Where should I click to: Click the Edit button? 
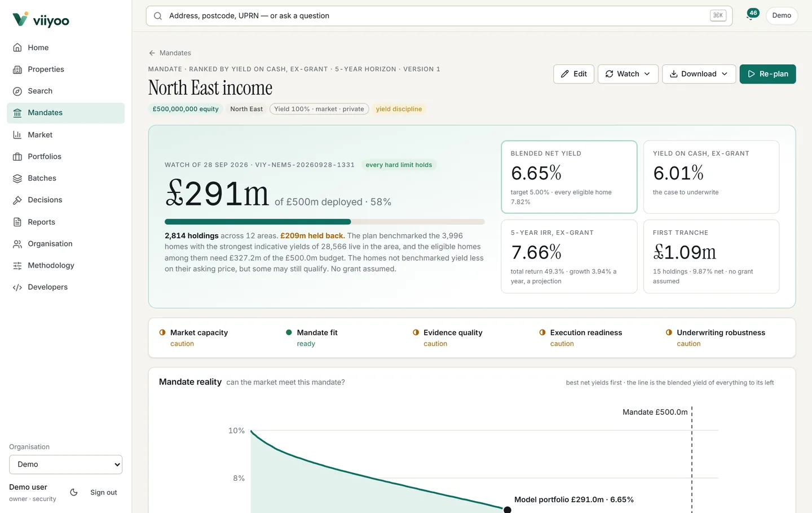(x=573, y=74)
